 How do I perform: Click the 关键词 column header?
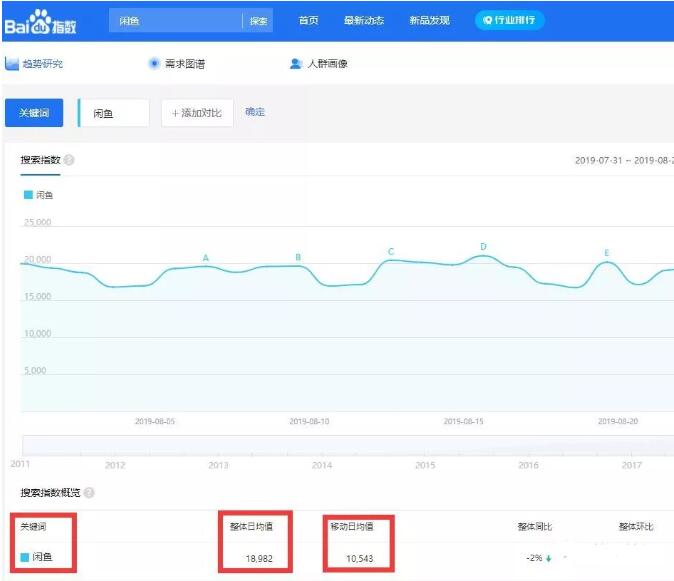33,526
